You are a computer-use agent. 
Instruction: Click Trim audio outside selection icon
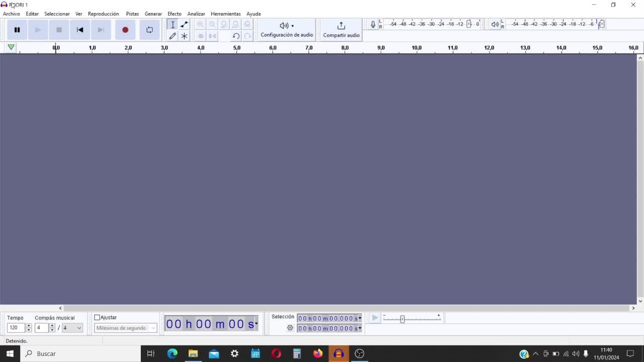point(201,36)
